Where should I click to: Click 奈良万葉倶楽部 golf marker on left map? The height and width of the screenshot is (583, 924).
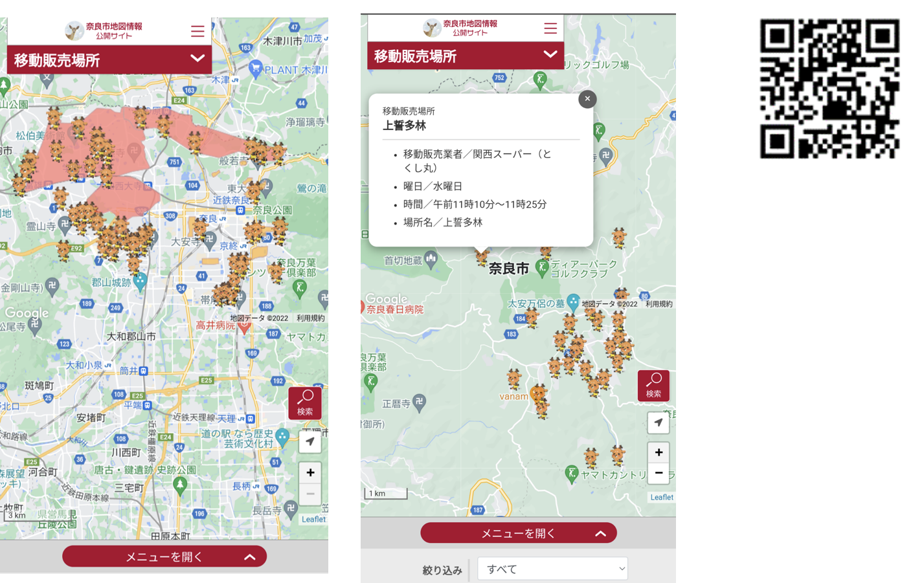point(299,287)
